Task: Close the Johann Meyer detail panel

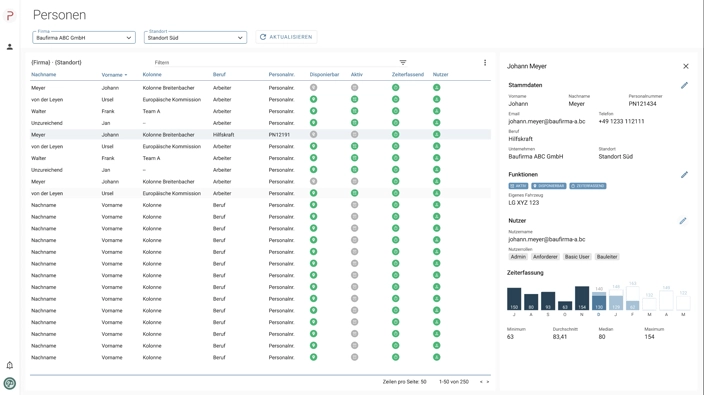Action: click(x=686, y=66)
